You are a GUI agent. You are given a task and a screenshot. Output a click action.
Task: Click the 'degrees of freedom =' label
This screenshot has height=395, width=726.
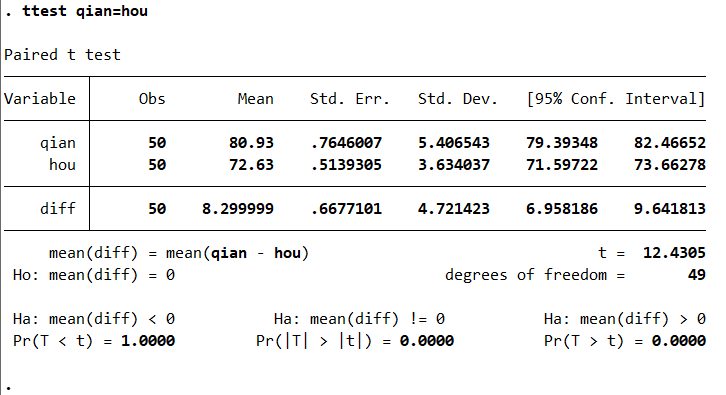coord(535,275)
